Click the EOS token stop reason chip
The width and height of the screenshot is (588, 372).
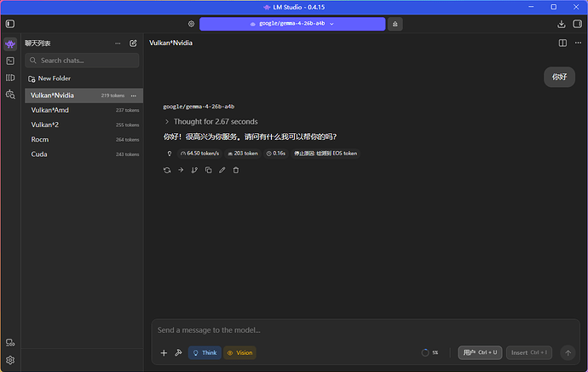pyautogui.click(x=326, y=154)
